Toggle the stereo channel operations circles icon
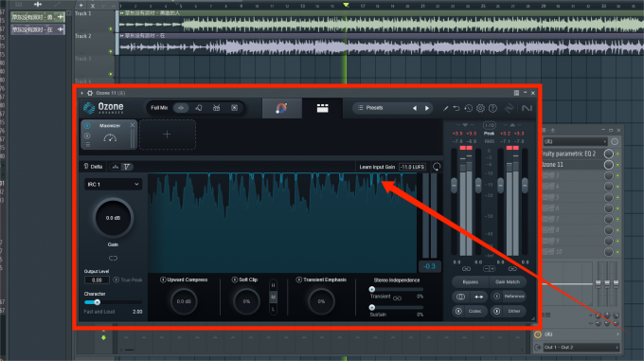644x361 pixels. 460,297
